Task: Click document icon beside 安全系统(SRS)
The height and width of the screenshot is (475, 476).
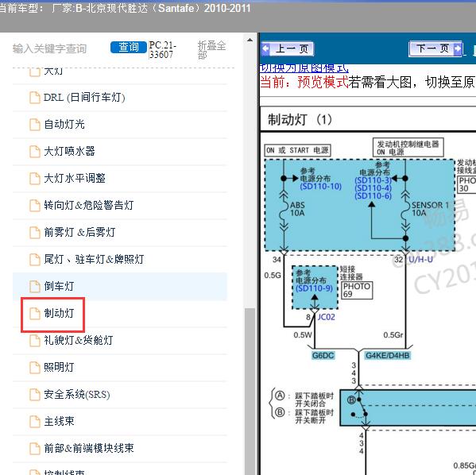Action: [35, 395]
